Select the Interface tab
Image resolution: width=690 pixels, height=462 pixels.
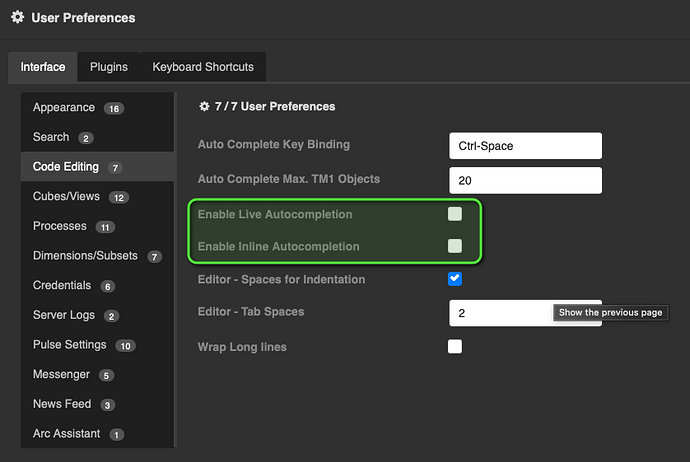coord(43,67)
